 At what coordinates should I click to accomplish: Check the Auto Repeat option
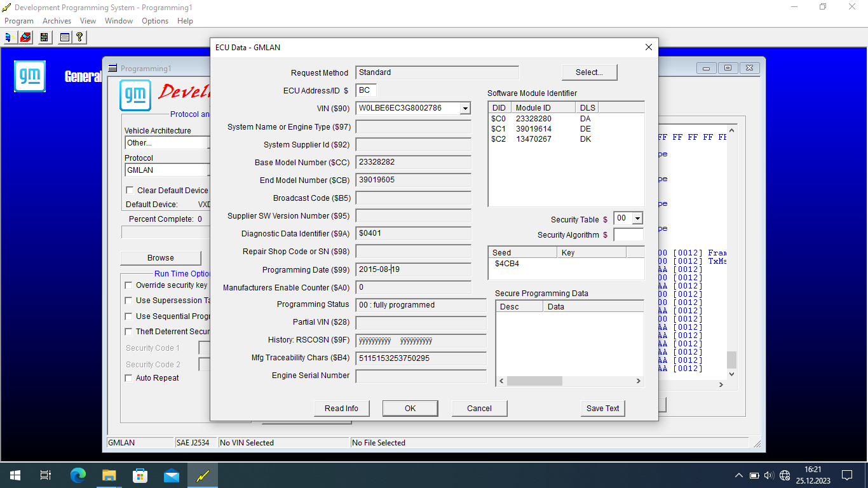(x=129, y=378)
